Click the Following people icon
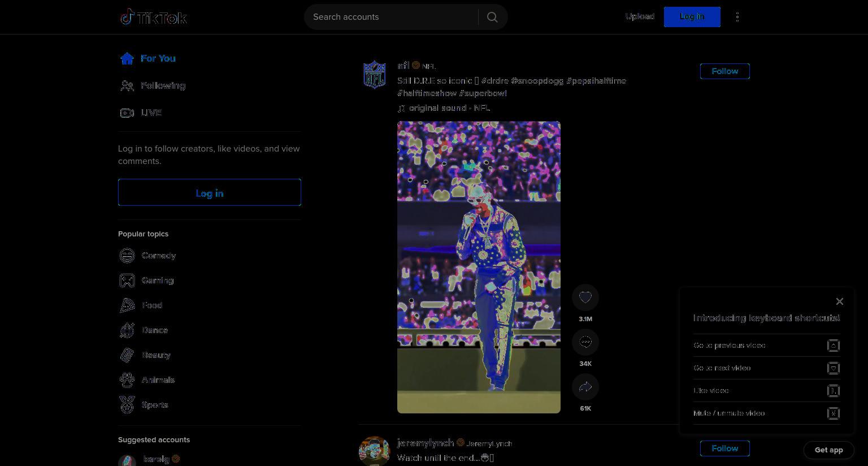Viewport: 868px width, 466px height. (x=127, y=85)
